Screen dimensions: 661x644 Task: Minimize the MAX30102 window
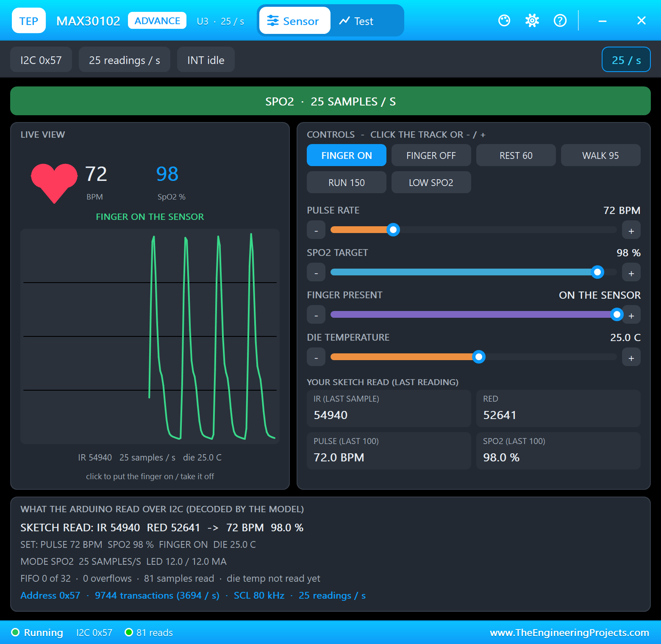[603, 20]
